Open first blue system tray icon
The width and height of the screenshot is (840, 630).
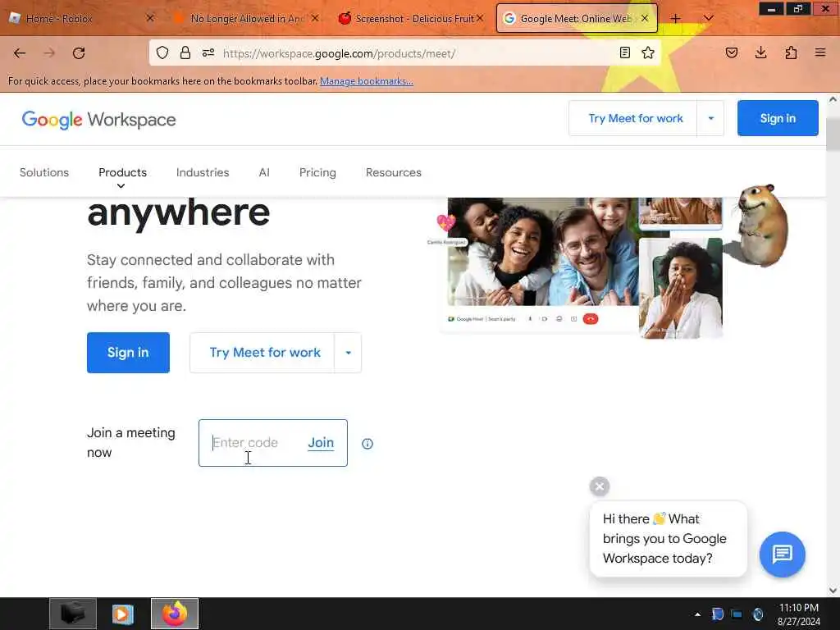pyautogui.click(x=717, y=614)
